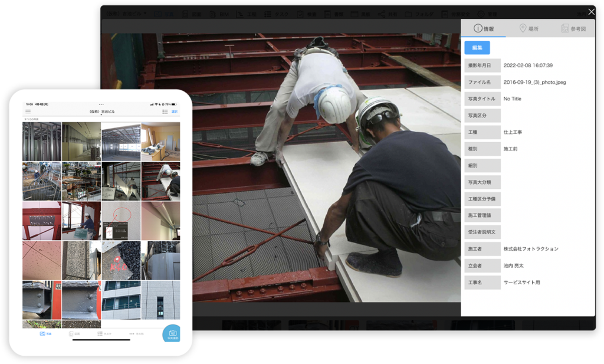604x364 pixels.
Task: Open the 図面 drawings tab on tablet
Action: click(x=74, y=333)
